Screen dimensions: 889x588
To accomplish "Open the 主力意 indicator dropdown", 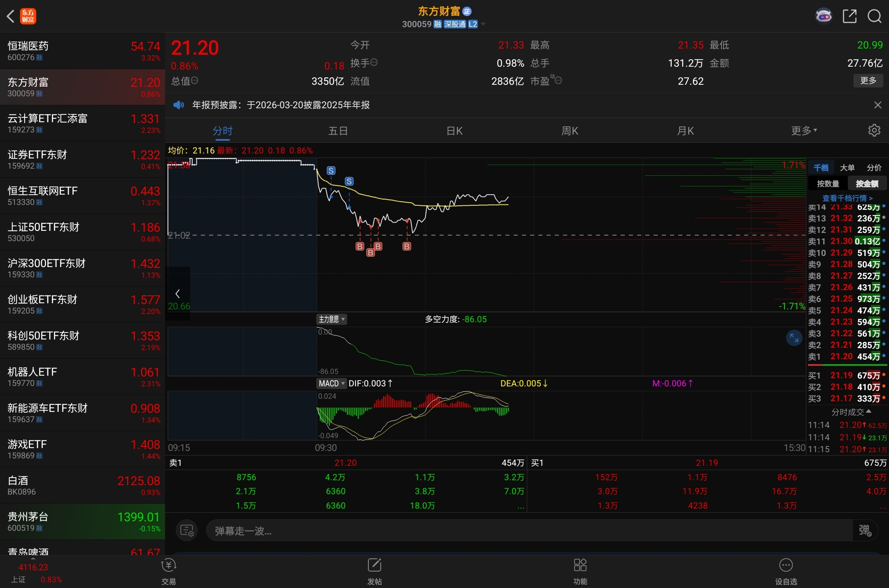I will [331, 319].
